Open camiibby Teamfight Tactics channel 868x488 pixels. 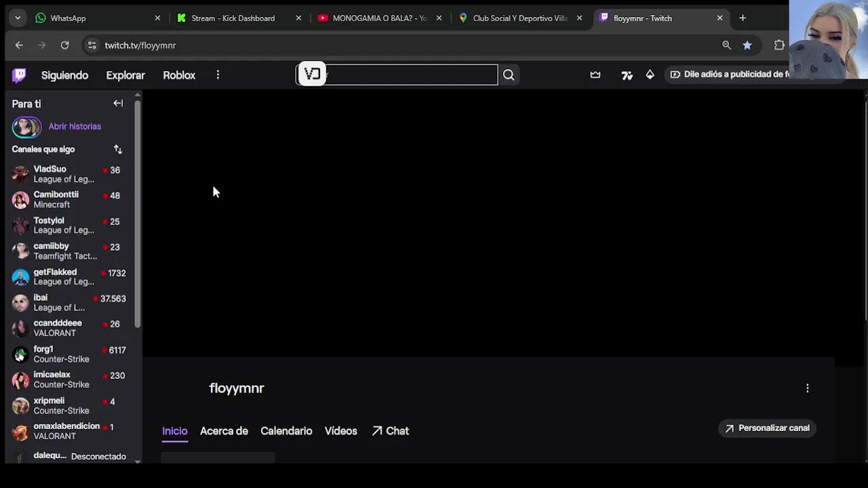[71, 251]
